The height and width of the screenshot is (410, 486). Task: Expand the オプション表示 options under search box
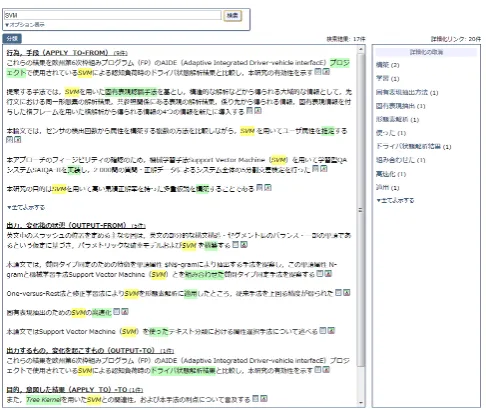click(25, 25)
